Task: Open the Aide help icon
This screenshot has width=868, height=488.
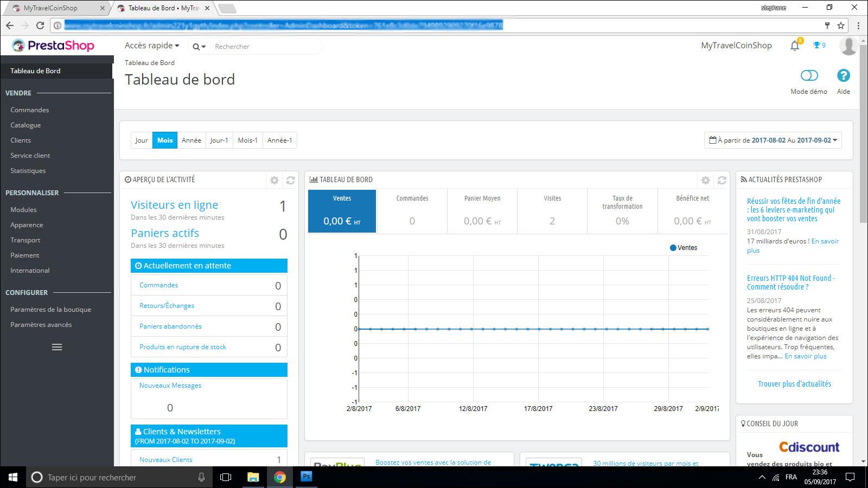Action: (x=843, y=76)
